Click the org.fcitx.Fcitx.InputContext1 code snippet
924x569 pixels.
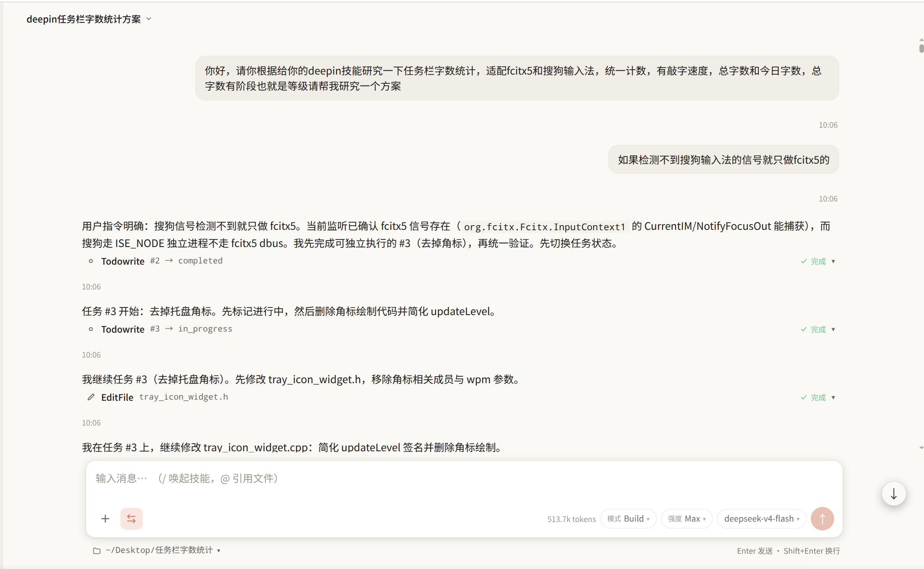coord(544,227)
